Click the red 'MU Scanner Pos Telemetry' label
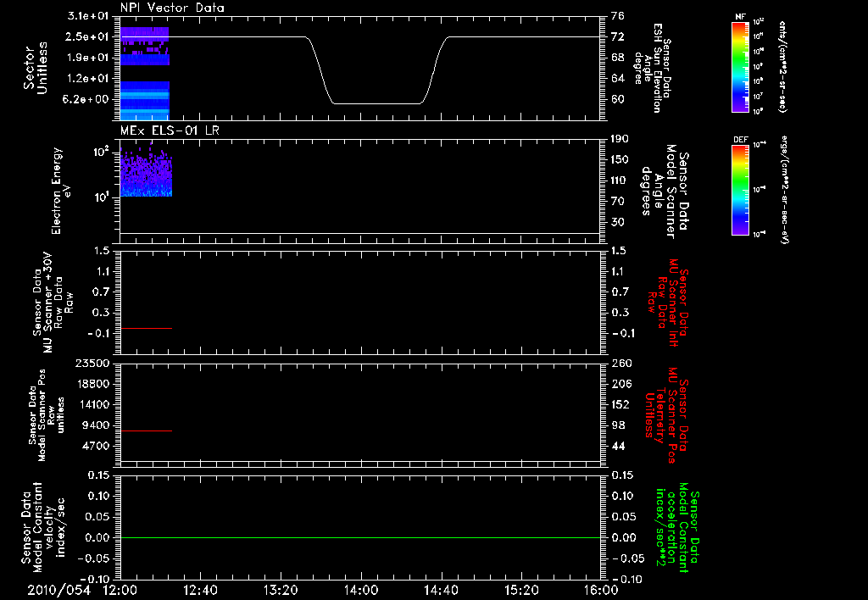The height and width of the screenshot is (600, 868). (666, 415)
